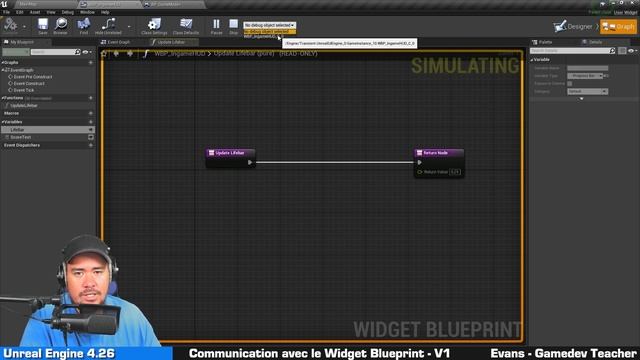Screen dimensions: 640x360
Task: Click the Save toolbar button
Action: [x=43, y=26]
